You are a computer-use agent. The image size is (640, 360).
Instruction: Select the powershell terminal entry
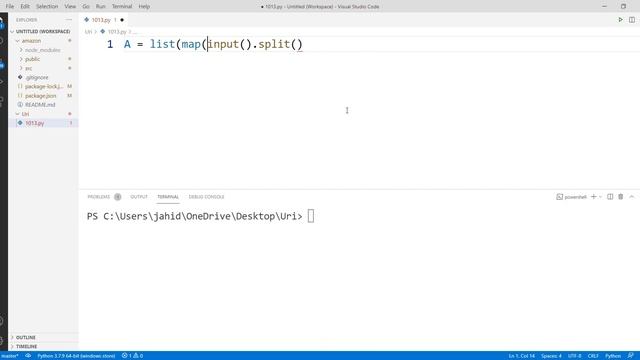(x=571, y=197)
